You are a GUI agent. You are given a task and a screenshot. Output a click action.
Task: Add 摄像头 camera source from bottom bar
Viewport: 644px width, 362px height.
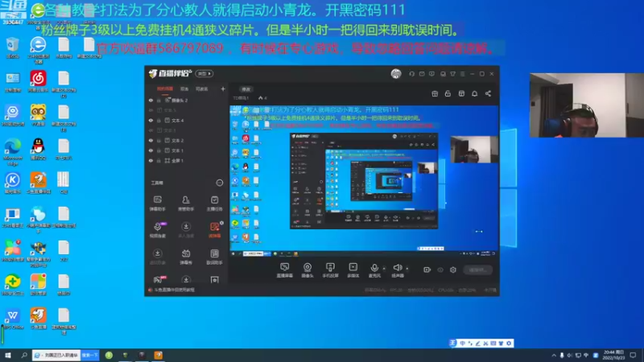[308, 270]
